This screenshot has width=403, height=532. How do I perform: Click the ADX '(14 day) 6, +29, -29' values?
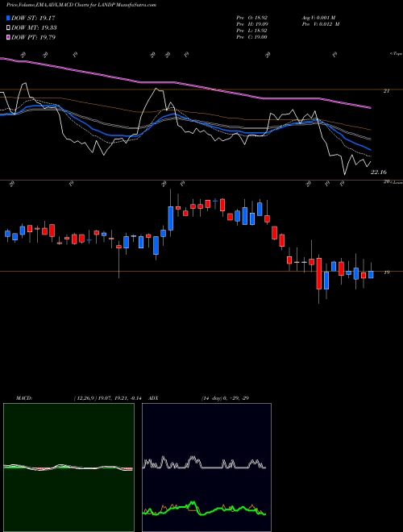click(x=225, y=398)
